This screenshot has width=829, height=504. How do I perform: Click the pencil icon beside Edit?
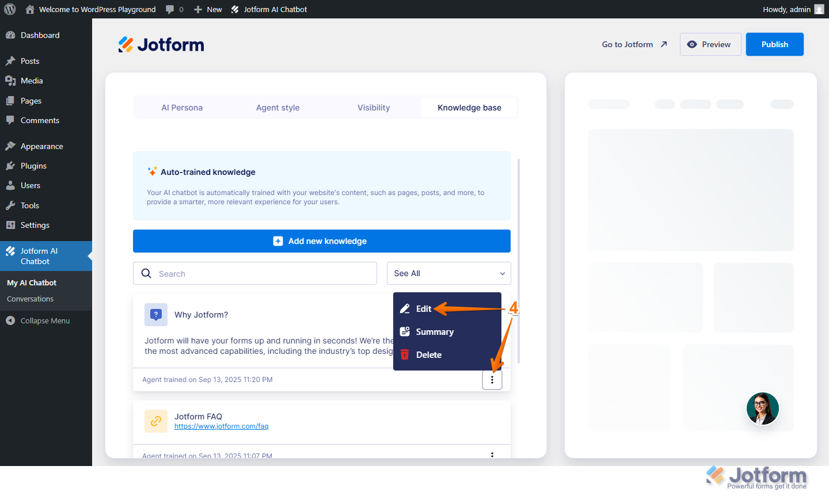click(405, 308)
